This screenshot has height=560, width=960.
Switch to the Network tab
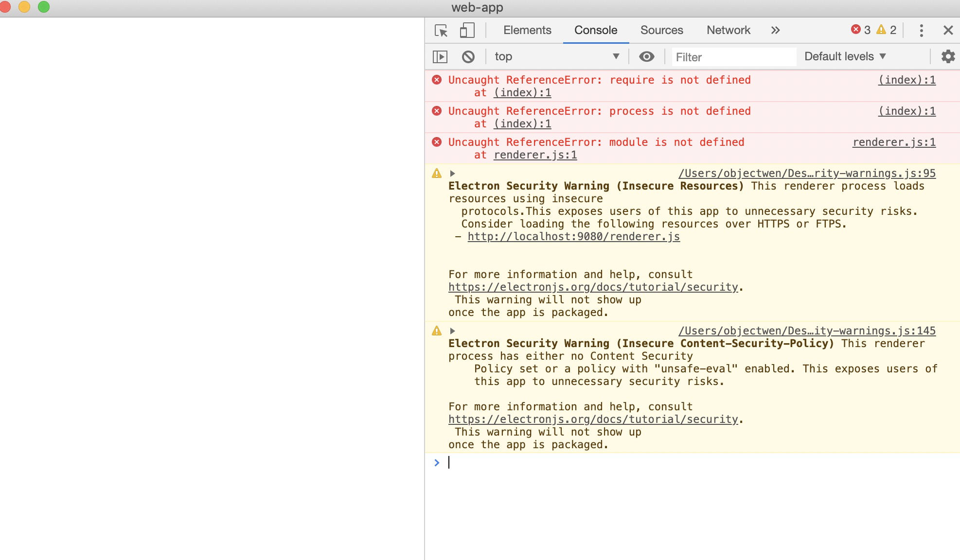[728, 30]
